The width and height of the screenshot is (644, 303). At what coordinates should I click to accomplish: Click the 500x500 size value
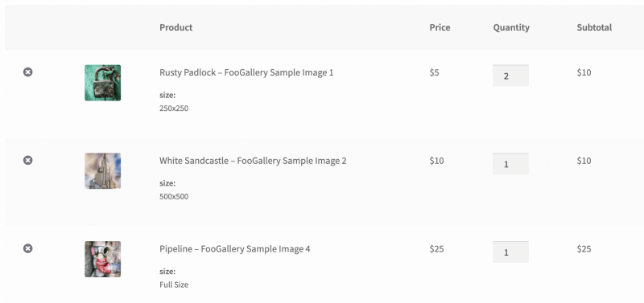coord(174,197)
